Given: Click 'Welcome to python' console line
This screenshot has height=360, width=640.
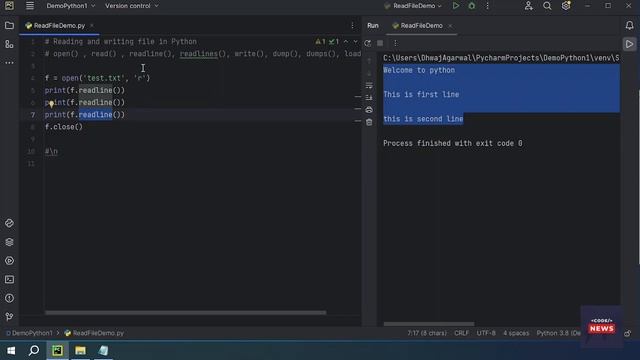Looking at the screenshot, I should pyautogui.click(x=419, y=70).
